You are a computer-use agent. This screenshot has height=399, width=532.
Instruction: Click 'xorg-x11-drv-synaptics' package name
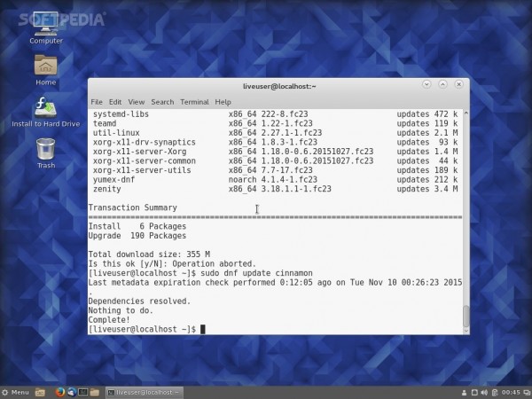point(145,142)
